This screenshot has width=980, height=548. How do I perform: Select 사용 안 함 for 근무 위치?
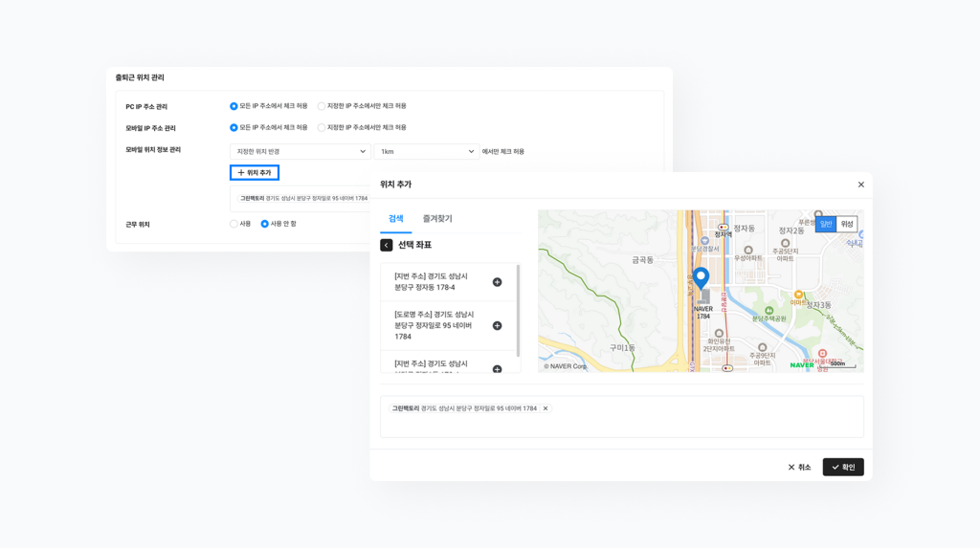coord(265,224)
